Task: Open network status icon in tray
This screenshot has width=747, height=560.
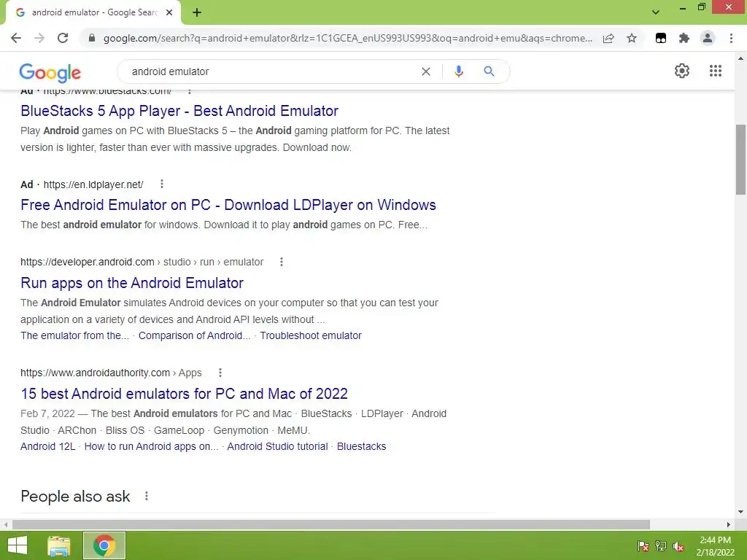Action: (661, 546)
